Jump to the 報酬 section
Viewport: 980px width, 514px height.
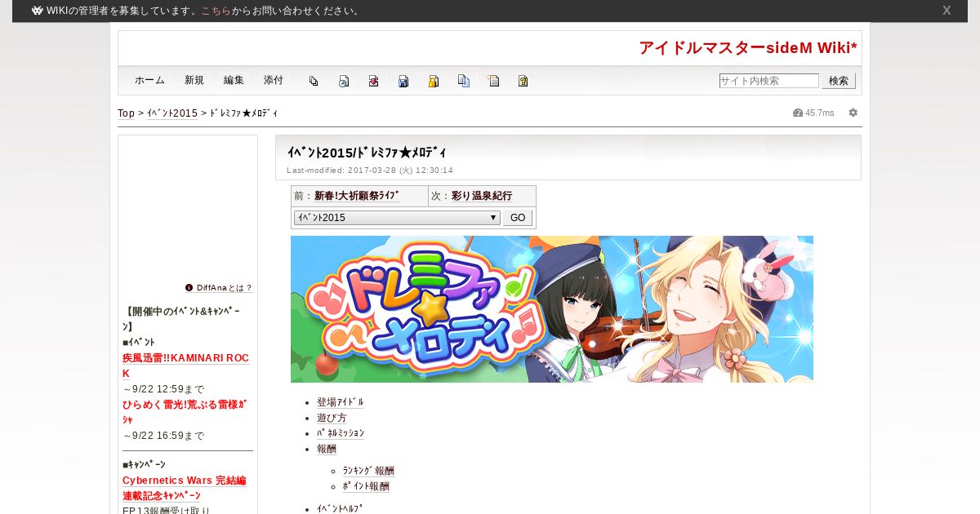327,449
